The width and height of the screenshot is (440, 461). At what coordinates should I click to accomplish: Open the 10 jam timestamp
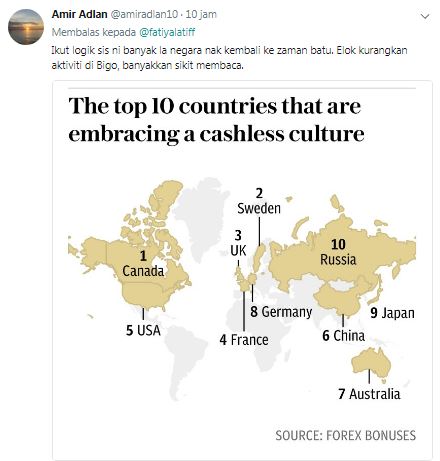coord(201,14)
